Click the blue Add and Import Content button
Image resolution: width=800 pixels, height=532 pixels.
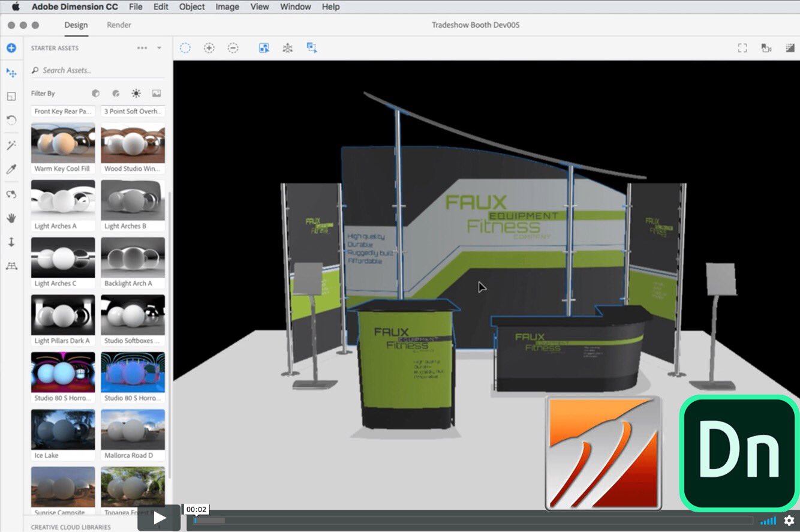point(11,48)
